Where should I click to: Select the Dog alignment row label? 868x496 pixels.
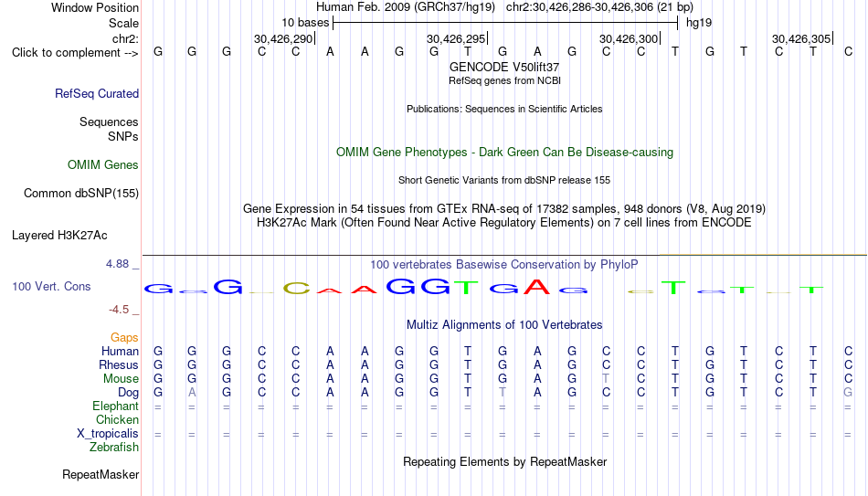pos(129,393)
